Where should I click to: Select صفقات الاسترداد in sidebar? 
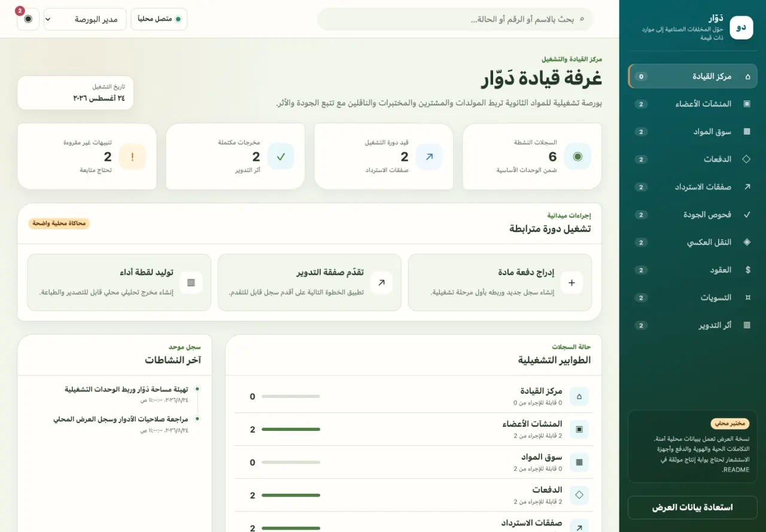692,187
